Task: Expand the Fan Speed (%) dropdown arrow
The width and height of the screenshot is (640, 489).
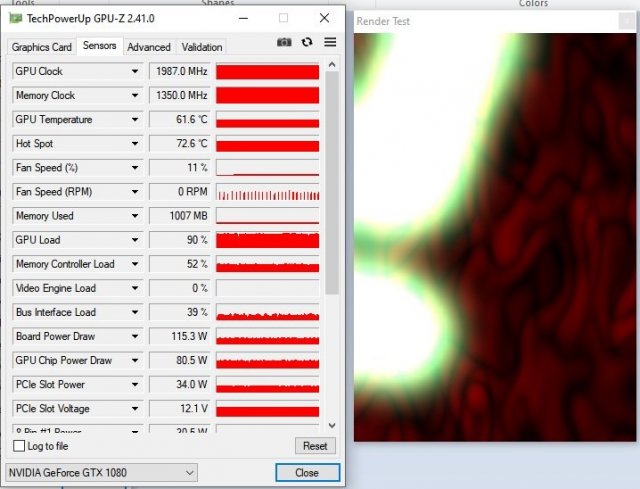Action: point(135,168)
